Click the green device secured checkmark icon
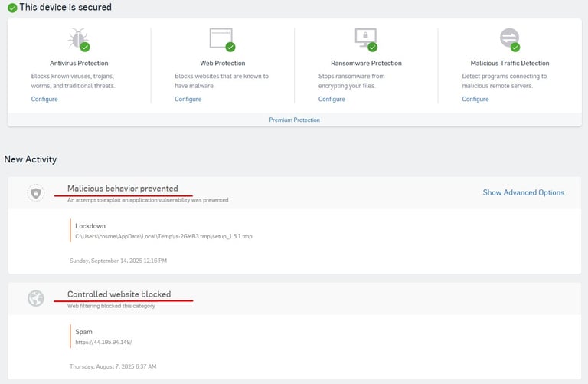 12,8
